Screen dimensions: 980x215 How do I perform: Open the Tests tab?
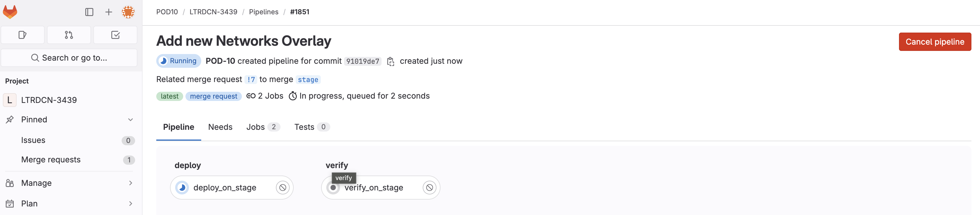pos(312,127)
